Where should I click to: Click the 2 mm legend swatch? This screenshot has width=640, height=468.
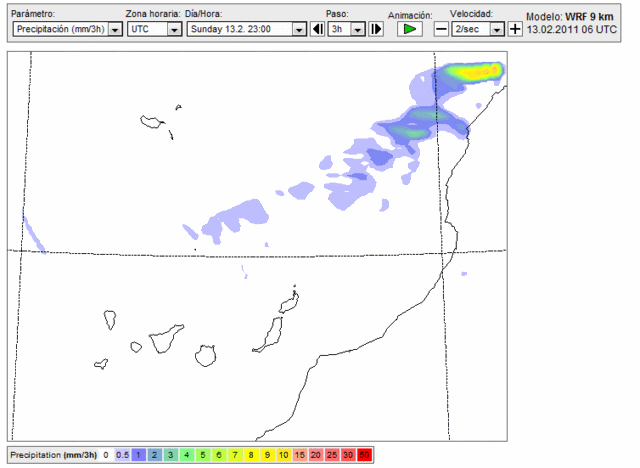[154, 455]
